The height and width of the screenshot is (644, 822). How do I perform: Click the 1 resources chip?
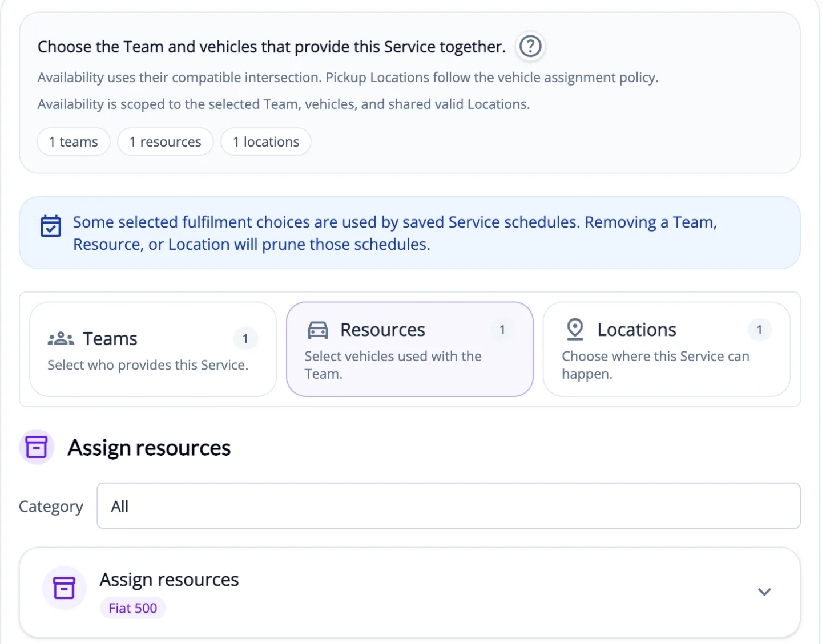point(166,141)
